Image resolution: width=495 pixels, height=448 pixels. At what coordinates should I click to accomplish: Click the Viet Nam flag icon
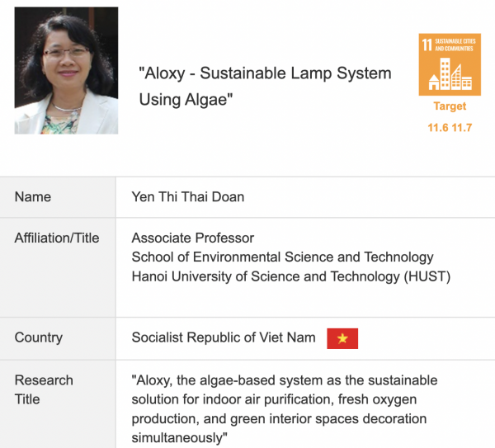(342, 338)
